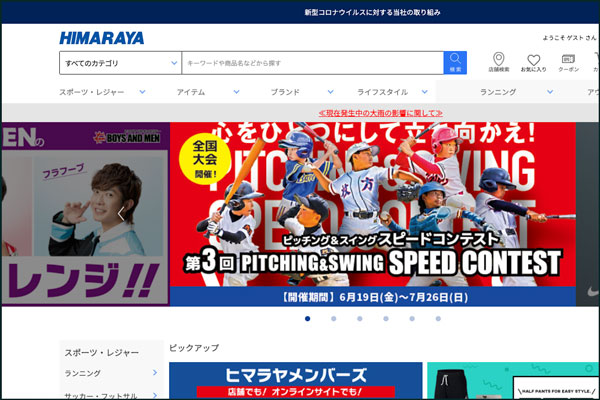The height and width of the screenshot is (400, 600).
Task: Select the first carousel indicator dot
Action: pos(307,319)
